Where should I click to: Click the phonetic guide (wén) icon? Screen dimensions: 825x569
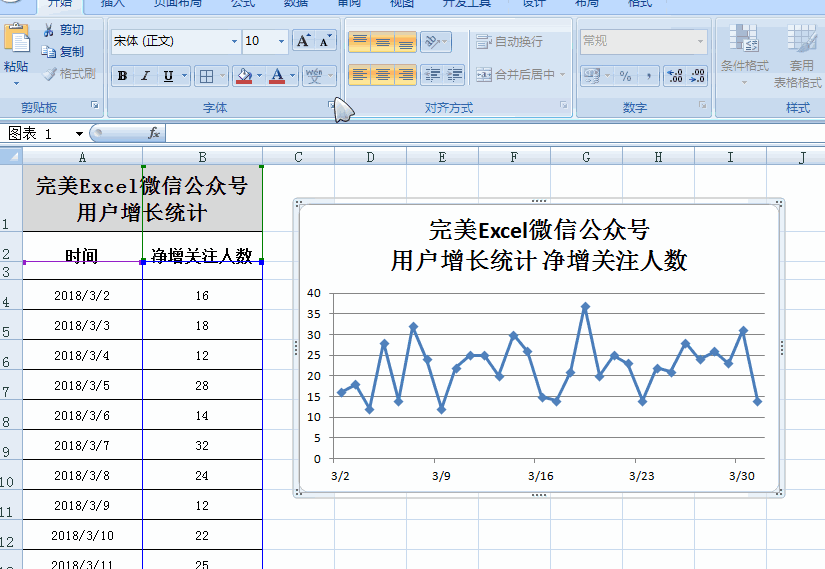(314, 76)
